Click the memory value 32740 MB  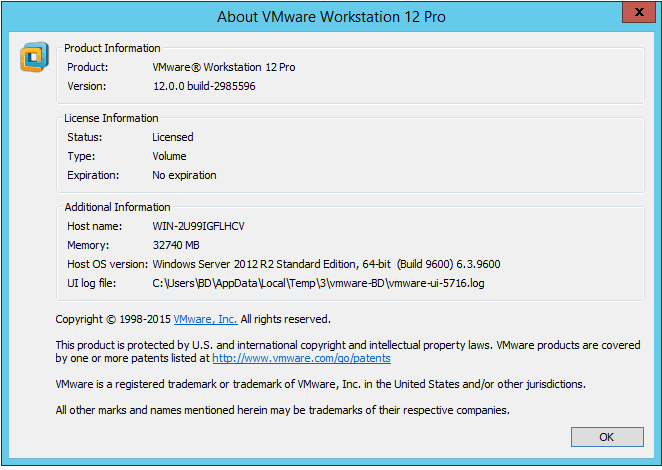[x=176, y=245]
